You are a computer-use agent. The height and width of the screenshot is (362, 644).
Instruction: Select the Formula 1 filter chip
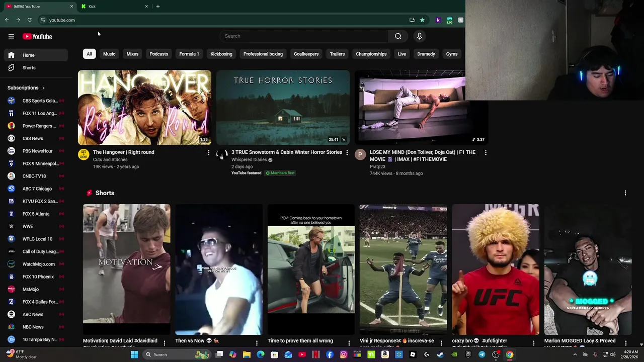(189, 54)
